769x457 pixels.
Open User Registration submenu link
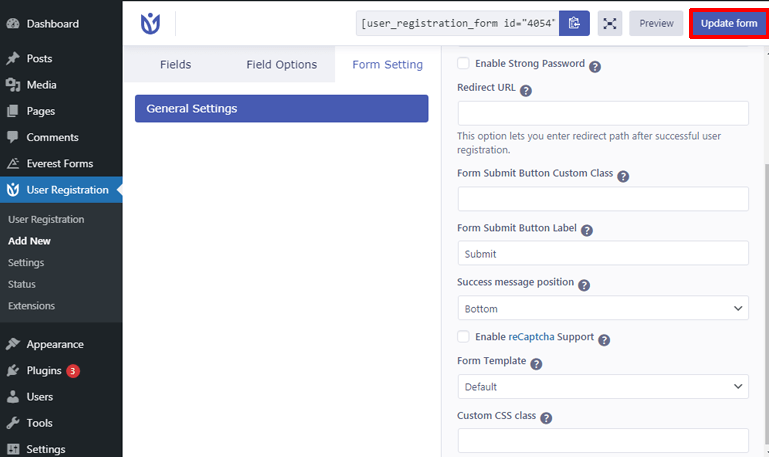(46, 219)
